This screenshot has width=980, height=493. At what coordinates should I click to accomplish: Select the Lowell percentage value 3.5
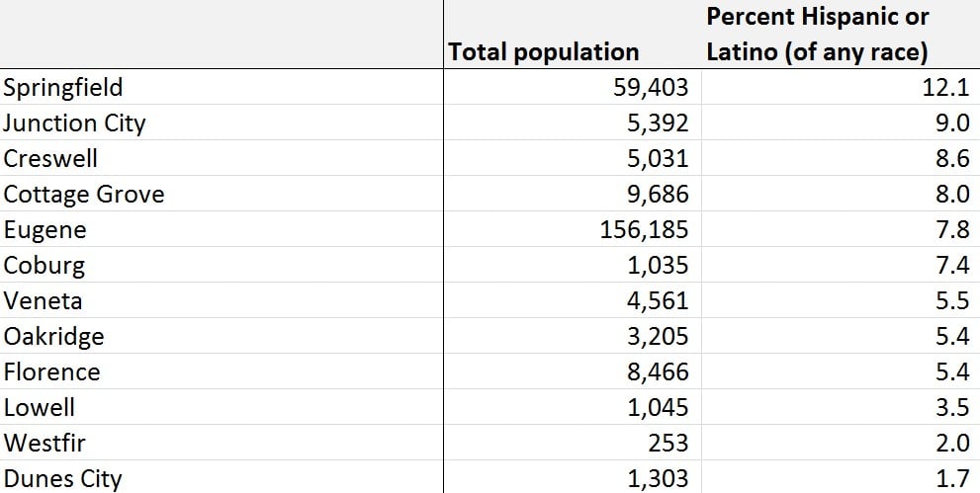tap(840, 407)
